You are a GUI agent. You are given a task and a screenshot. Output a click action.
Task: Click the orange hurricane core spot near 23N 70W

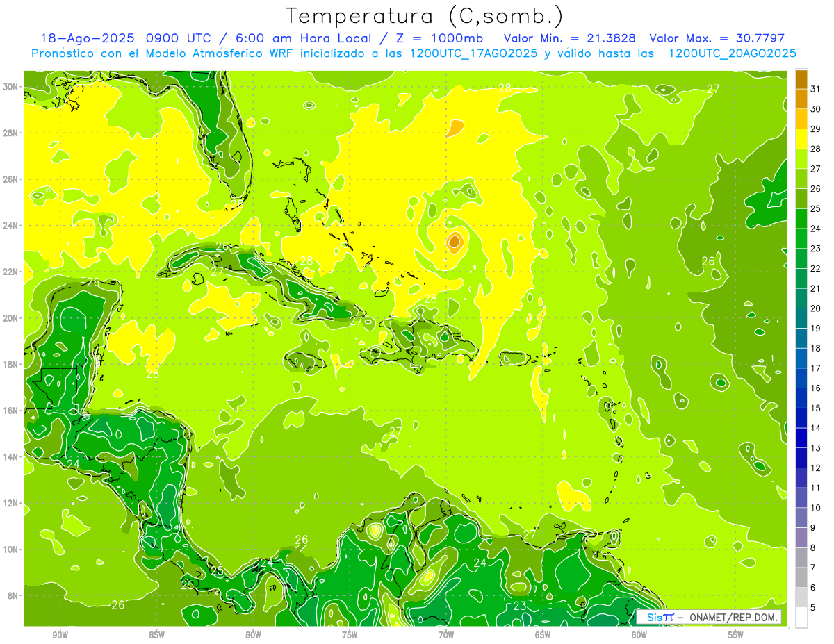pyautogui.click(x=454, y=242)
